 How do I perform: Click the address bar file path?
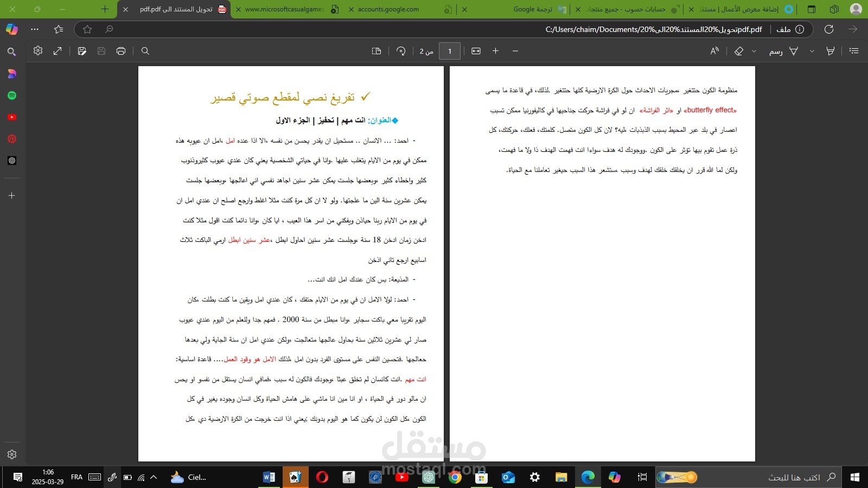654,29
